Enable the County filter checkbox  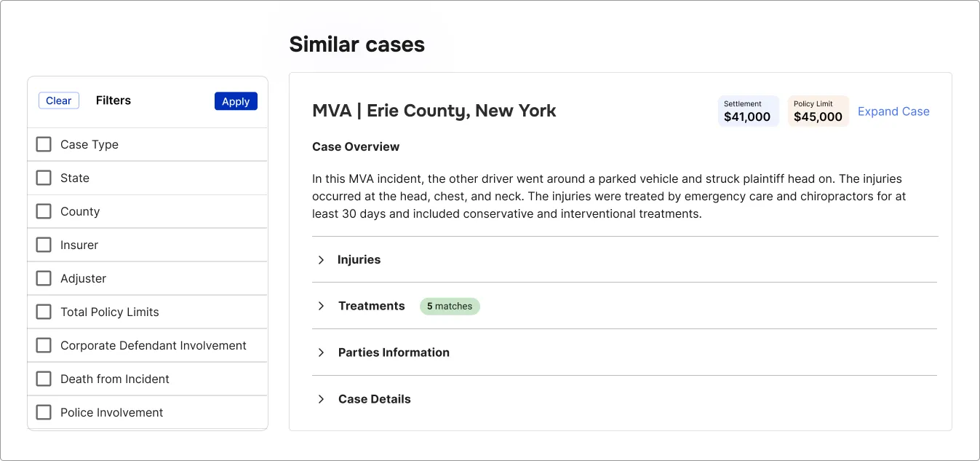pyautogui.click(x=44, y=211)
